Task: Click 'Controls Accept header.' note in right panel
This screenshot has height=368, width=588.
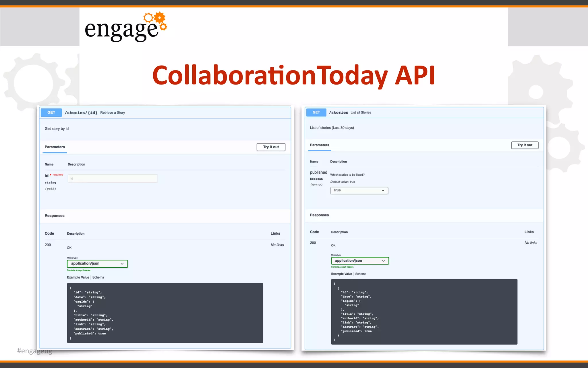Action: click(x=342, y=267)
